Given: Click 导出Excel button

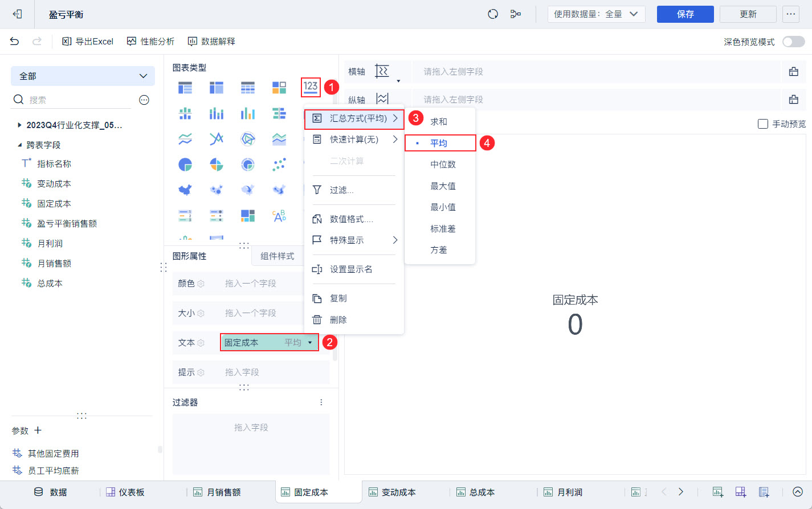Looking at the screenshot, I should [x=88, y=42].
